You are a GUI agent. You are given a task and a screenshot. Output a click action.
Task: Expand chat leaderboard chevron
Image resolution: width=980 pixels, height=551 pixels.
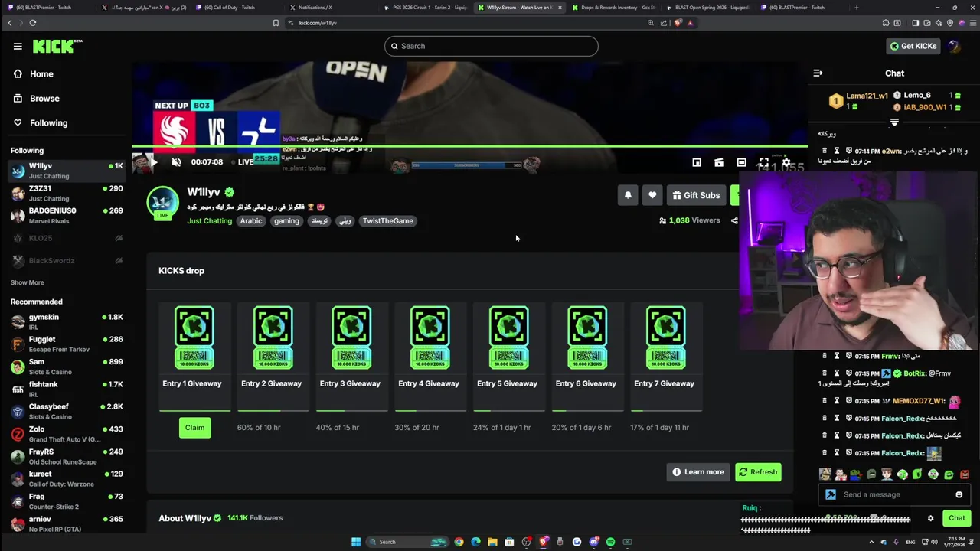(894, 122)
